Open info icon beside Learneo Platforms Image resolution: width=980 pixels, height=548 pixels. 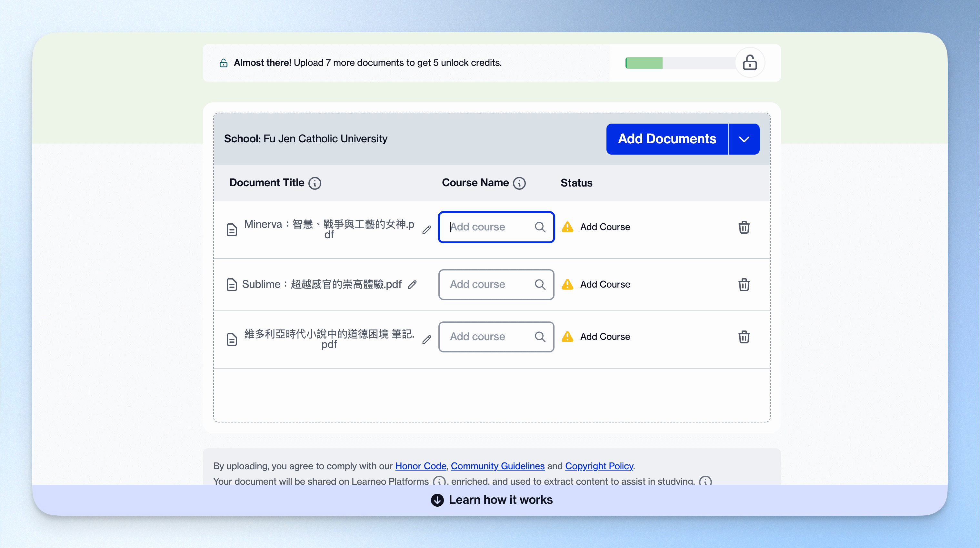[x=439, y=481]
